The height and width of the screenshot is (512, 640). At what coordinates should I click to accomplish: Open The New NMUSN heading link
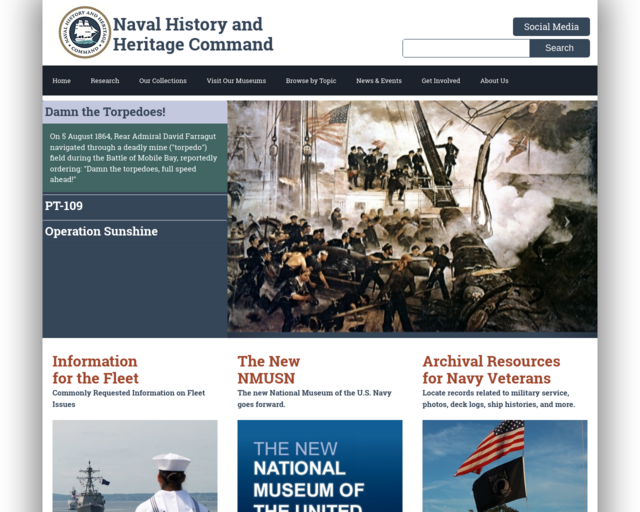[269, 370]
